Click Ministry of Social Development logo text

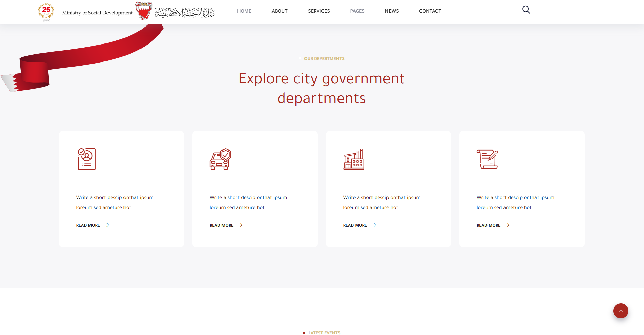pos(97,13)
